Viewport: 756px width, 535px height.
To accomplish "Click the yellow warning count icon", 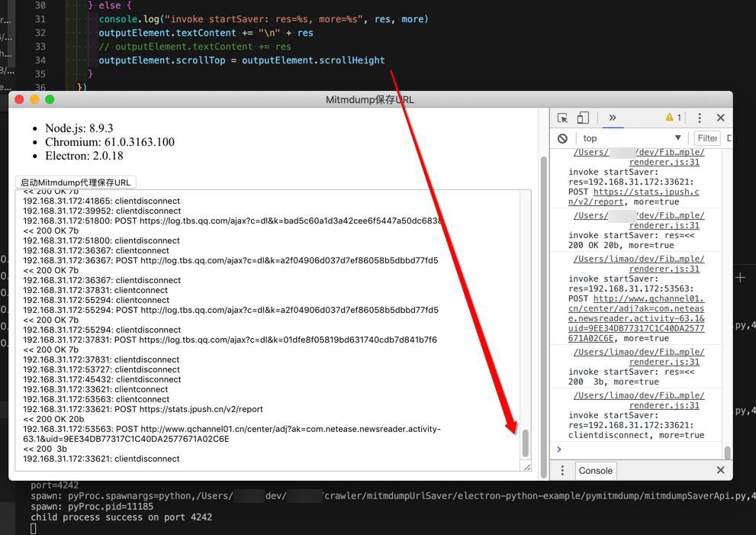I will 673,118.
